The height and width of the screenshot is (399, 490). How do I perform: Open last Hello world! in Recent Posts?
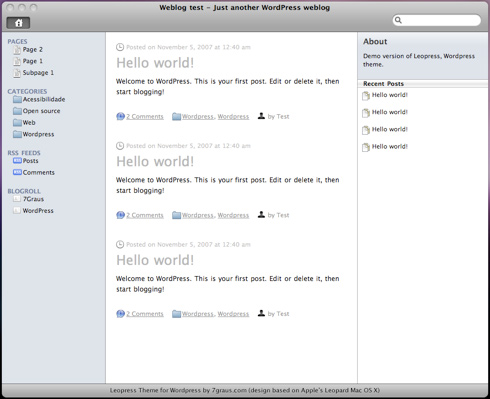pyautogui.click(x=390, y=146)
